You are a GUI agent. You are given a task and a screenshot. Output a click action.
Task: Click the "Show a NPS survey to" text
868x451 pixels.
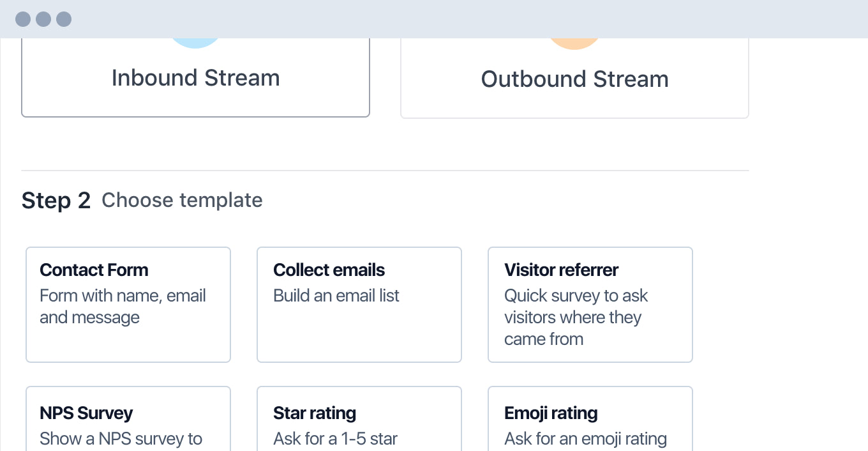(x=121, y=439)
